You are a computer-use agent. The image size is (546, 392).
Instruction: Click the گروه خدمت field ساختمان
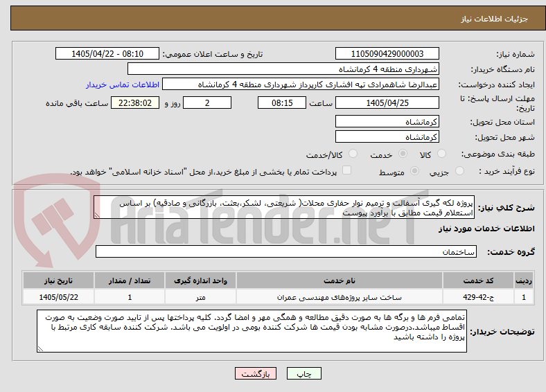click(x=286, y=251)
